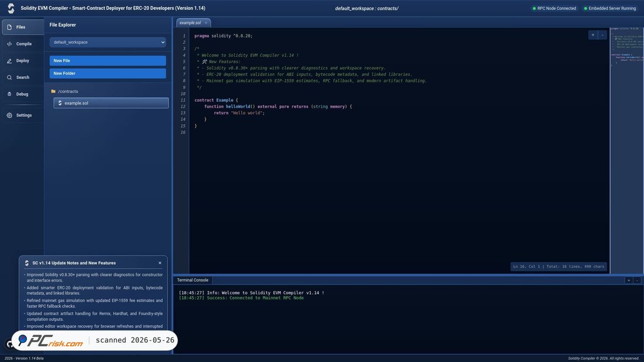Close the example.sol editor tab
Screen dimensions: 644x362
point(205,23)
